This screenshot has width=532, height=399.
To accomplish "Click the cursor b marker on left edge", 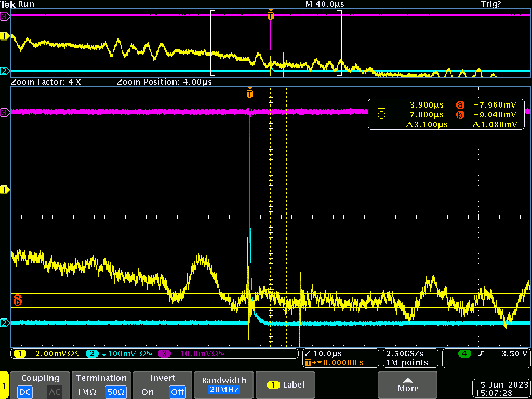I will (x=17, y=300).
